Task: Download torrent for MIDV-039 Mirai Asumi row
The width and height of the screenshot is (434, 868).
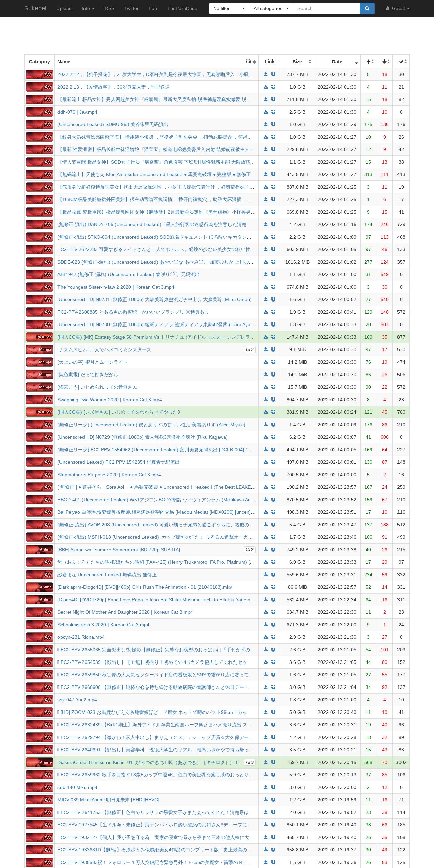Action: click(x=266, y=800)
